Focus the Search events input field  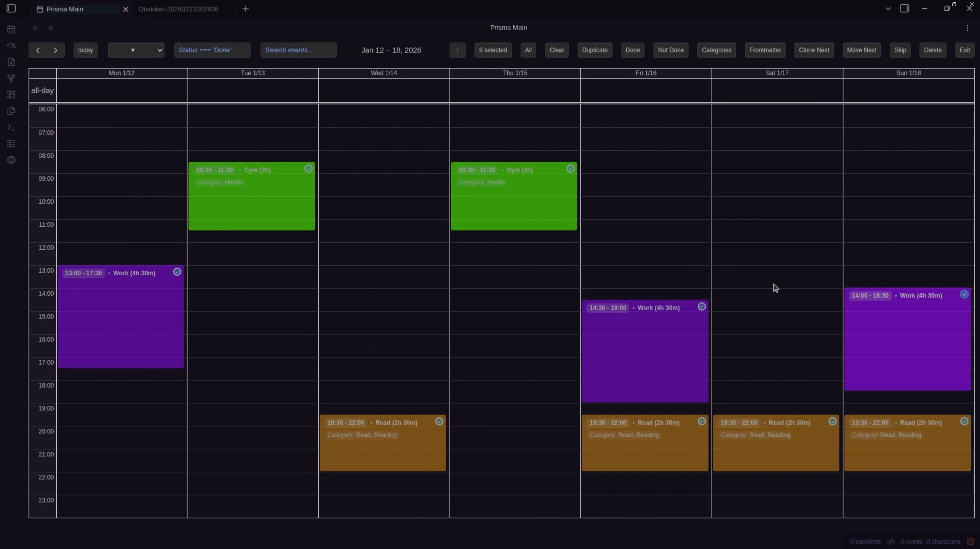298,50
